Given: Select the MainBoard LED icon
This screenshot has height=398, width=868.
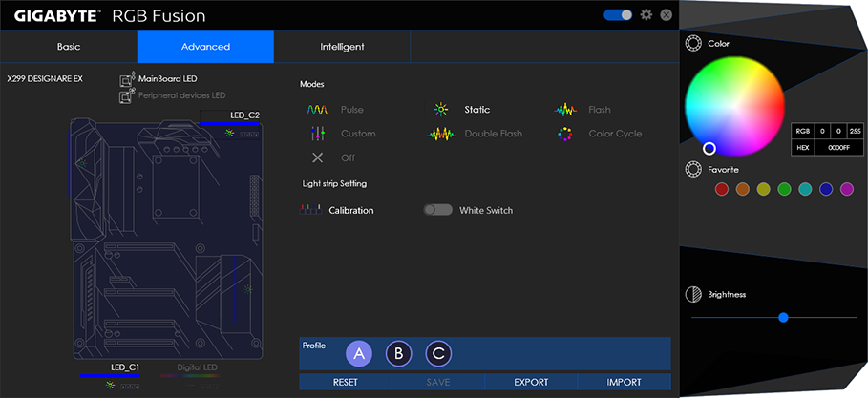Looking at the screenshot, I should click(x=127, y=80).
